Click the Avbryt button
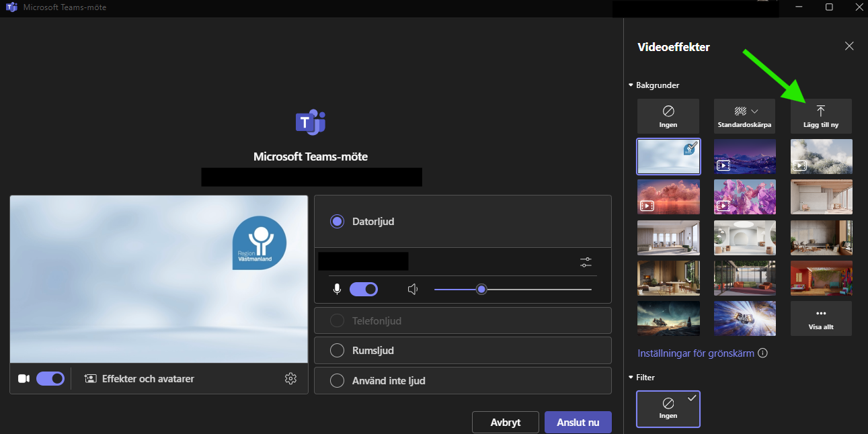The width and height of the screenshot is (868, 434). [505, 423]
